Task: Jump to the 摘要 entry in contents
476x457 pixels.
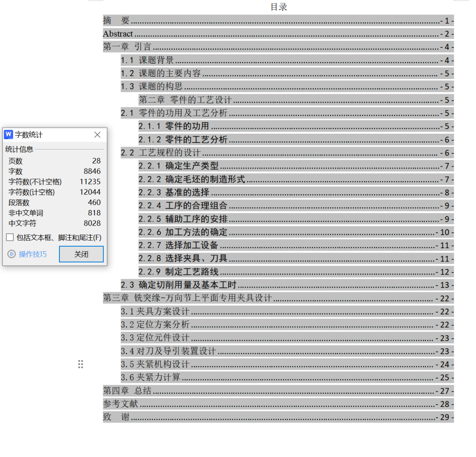Action: 116,20
